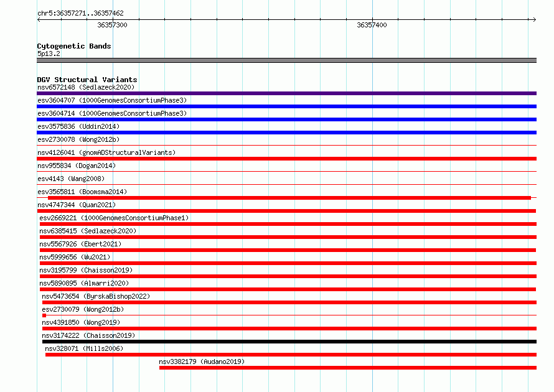The image size is (554, 392).
Task: Click the 36357400 ruler position label
Action: coord(372,25)
